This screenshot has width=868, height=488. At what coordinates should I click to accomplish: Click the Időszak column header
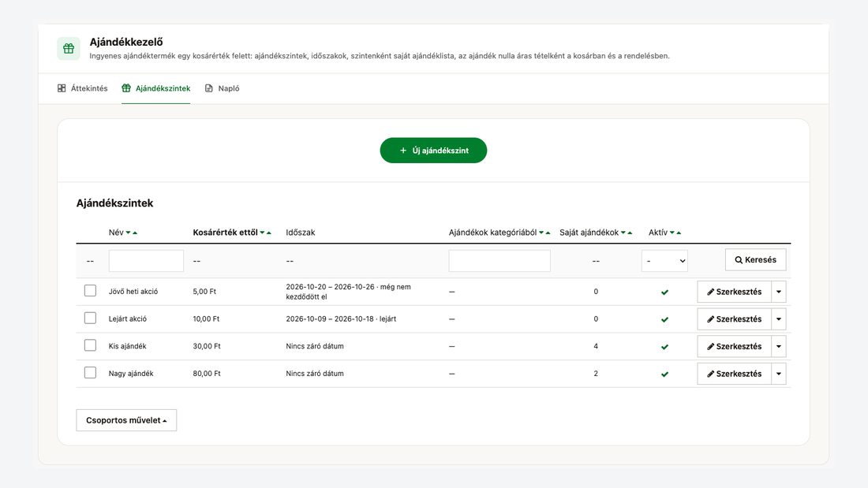point(301,233)
